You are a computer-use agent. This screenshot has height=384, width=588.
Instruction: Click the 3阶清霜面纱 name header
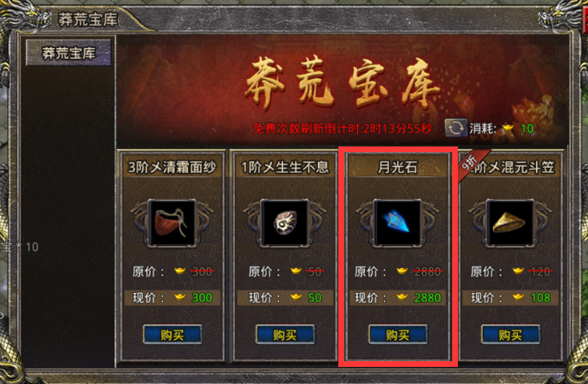pos(172,168)
